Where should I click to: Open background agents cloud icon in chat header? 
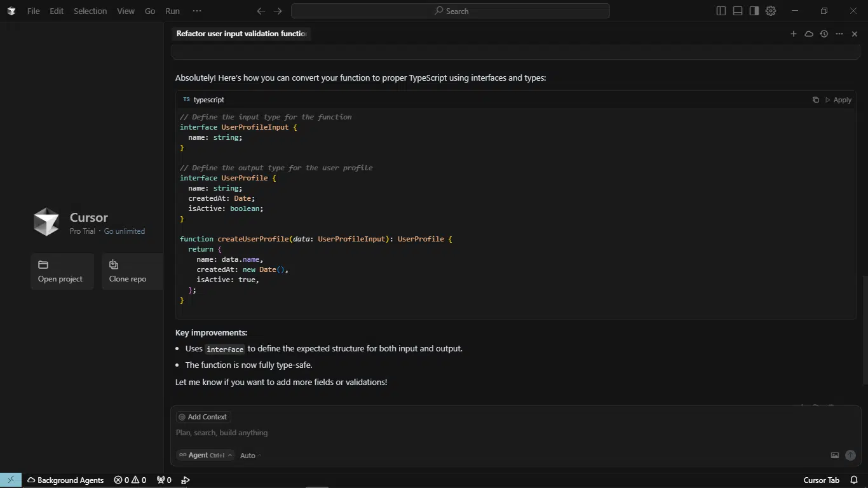[809, 34]
